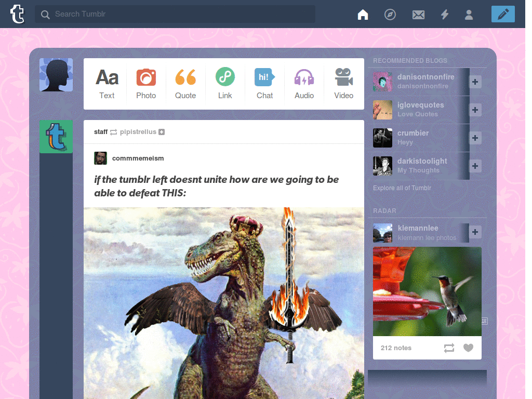Create a new Text post

coord(107,84)
